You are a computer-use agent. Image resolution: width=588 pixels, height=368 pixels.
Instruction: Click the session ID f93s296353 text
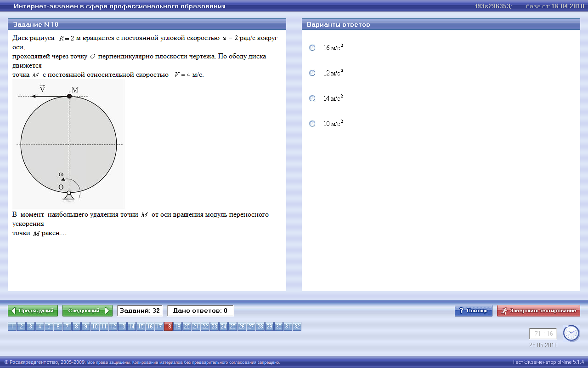pyautogui.click(x=493, y=6)
